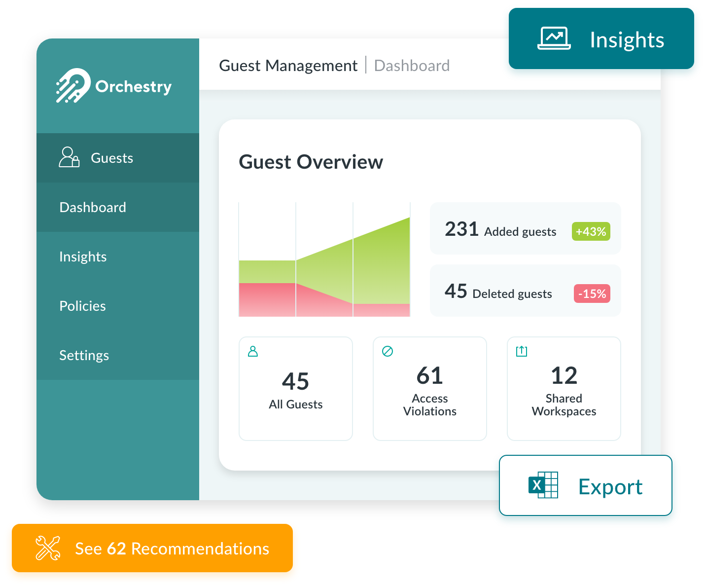
Task: Click the prohibition icon on Access Violations card
Action: (387, 351)
